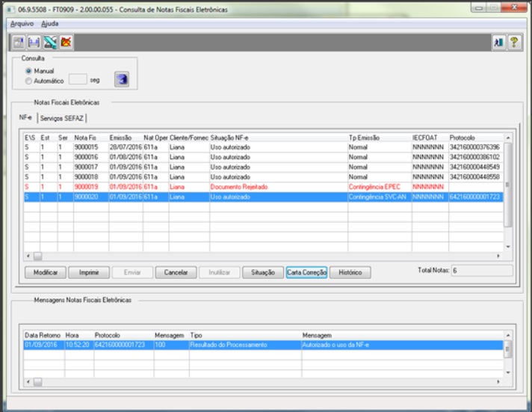Click the Emissão column header
The width and height of the screenshot is (532, 412).
(x=126, y=138)
